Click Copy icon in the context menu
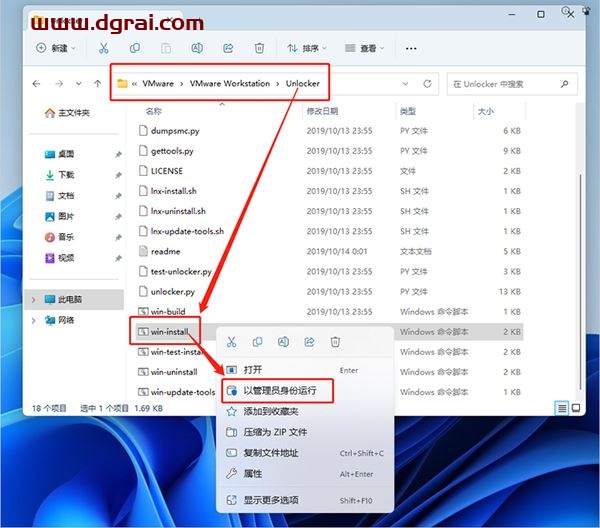The height and width of the screenshot is (528, 600). [258, 342]
